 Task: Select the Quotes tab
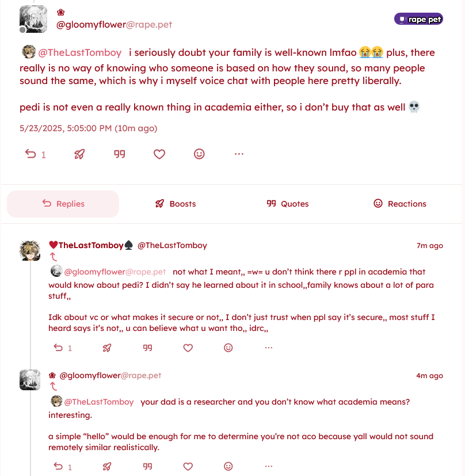pos(288,204)
